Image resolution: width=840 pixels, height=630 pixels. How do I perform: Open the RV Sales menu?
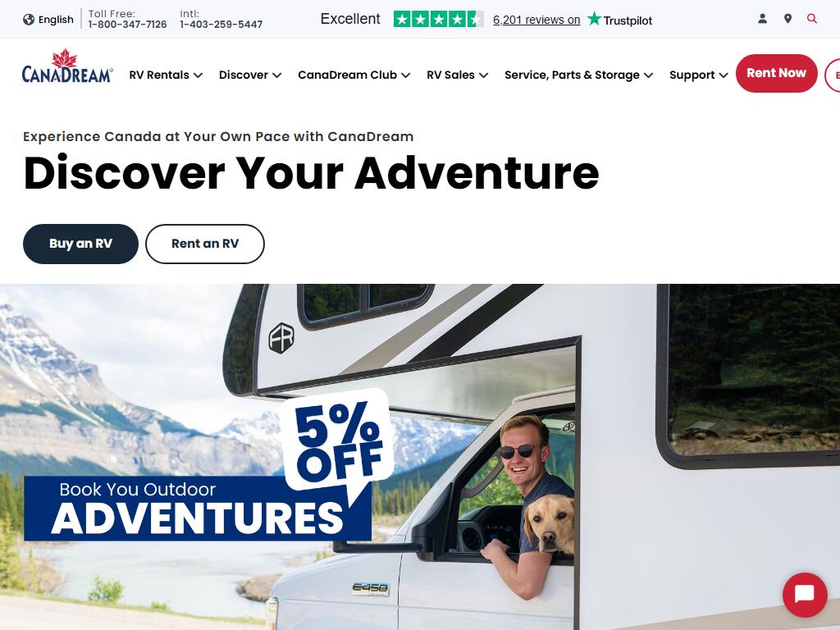point(457,75)
